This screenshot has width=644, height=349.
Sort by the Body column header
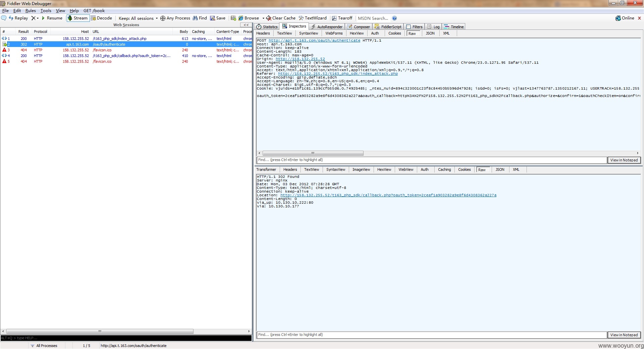184,32
